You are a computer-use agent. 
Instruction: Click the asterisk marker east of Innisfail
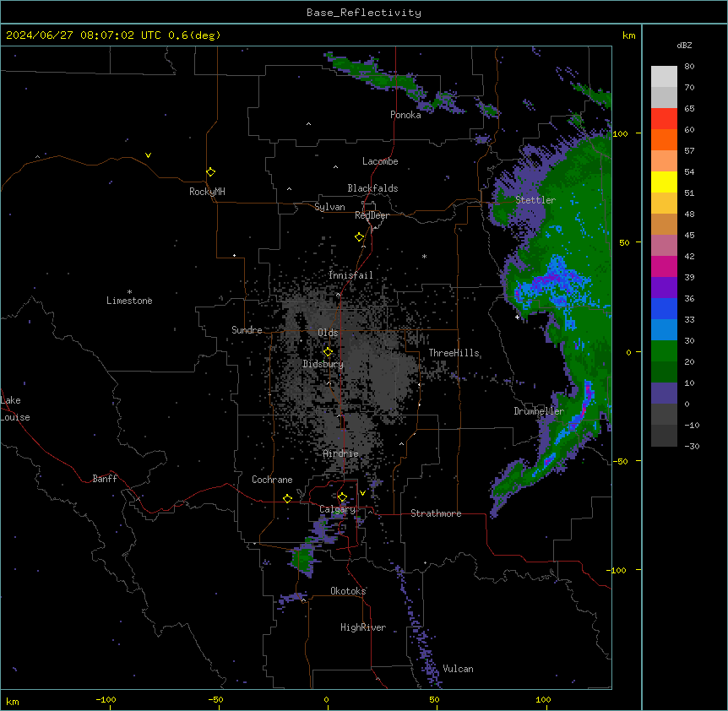pyautogui.click(x=424, y=256)
